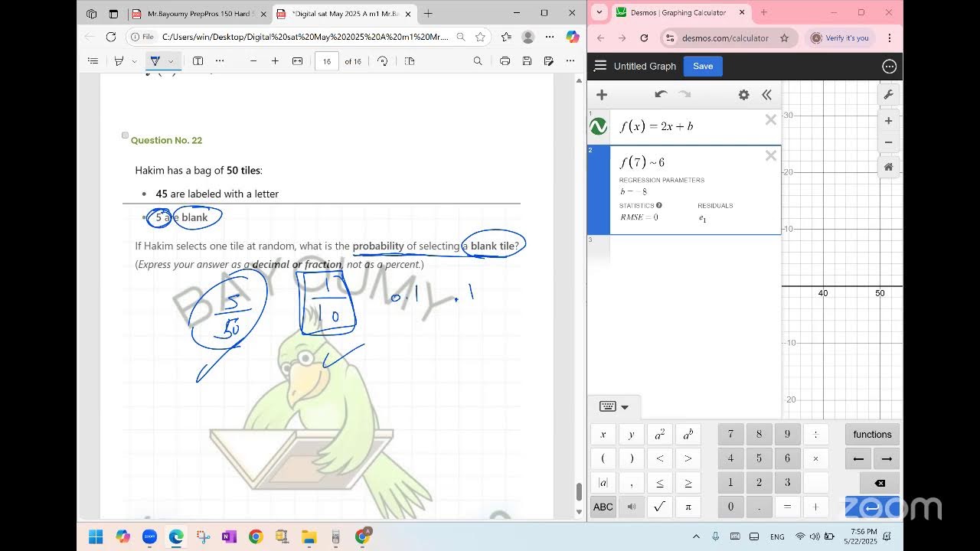
Task: Toggle visibility of f(x) = 2x + b graph
Action: tap(598, 126)
